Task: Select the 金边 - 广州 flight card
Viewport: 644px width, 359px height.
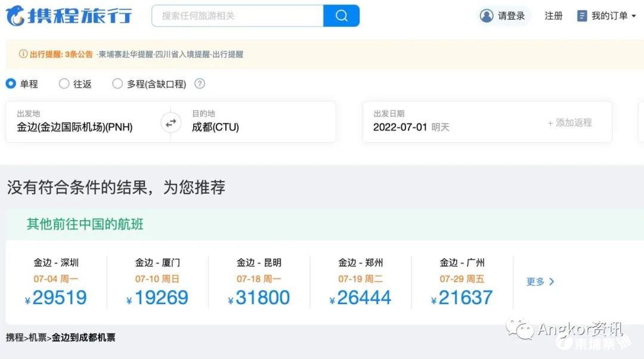Action: (x=462, y=283)
